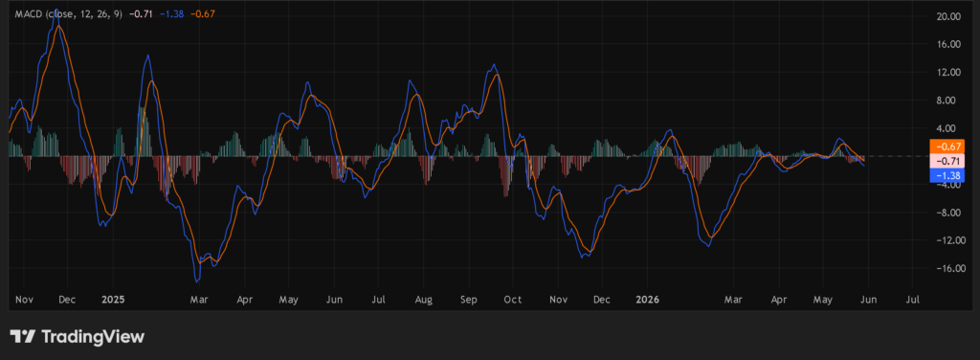Click the Jul label next to 2026 section end

pos(912,300)
